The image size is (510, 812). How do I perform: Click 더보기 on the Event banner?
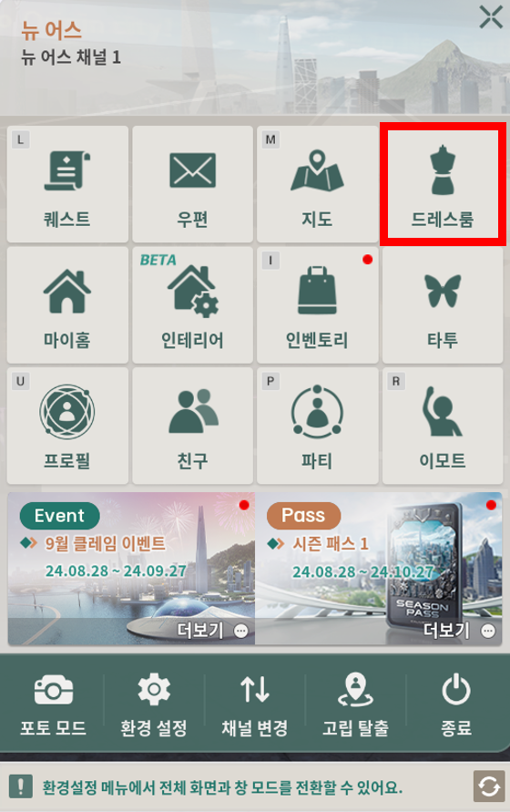tap(212, 631)
